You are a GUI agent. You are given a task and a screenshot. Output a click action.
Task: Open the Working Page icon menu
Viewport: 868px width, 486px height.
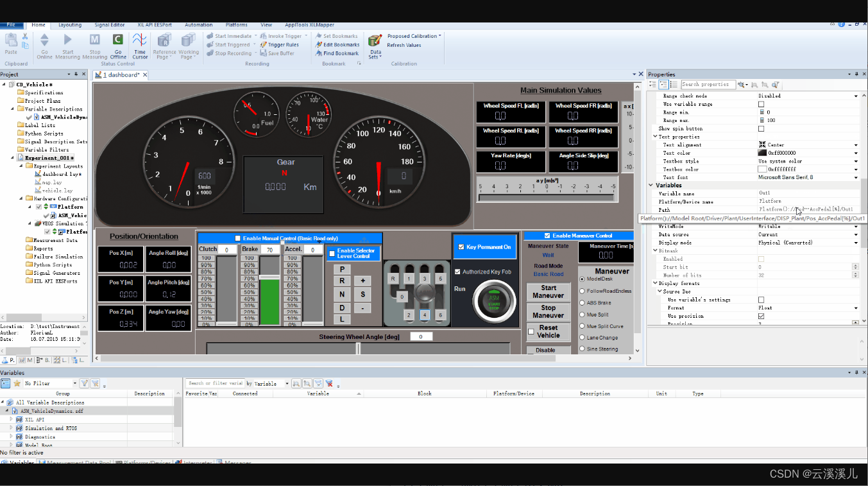[189, 40]
